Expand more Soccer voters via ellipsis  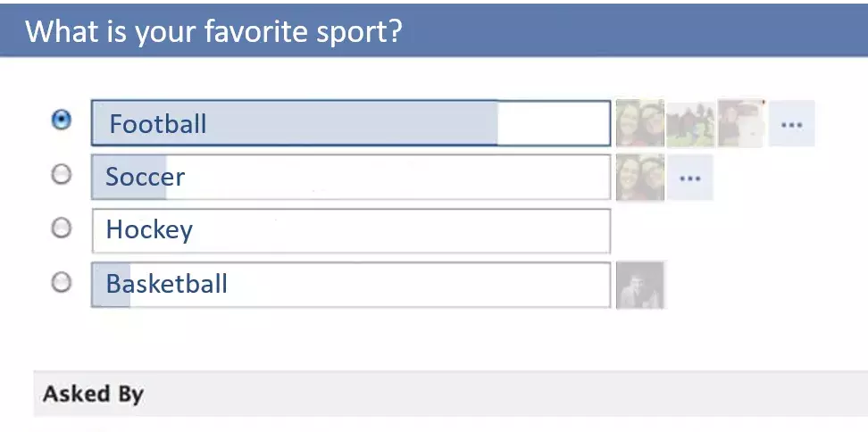(689, 178)
